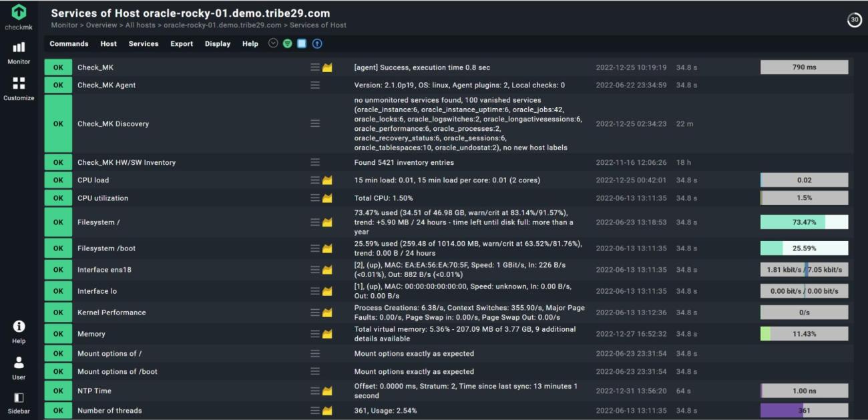Open performance graph for Filesystem /boot
The height and width of the screenshot is (420, 868).
pos(327,248)
